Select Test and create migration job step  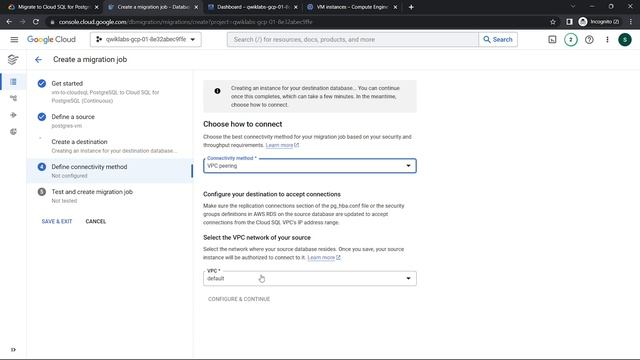tap(110, 196)
